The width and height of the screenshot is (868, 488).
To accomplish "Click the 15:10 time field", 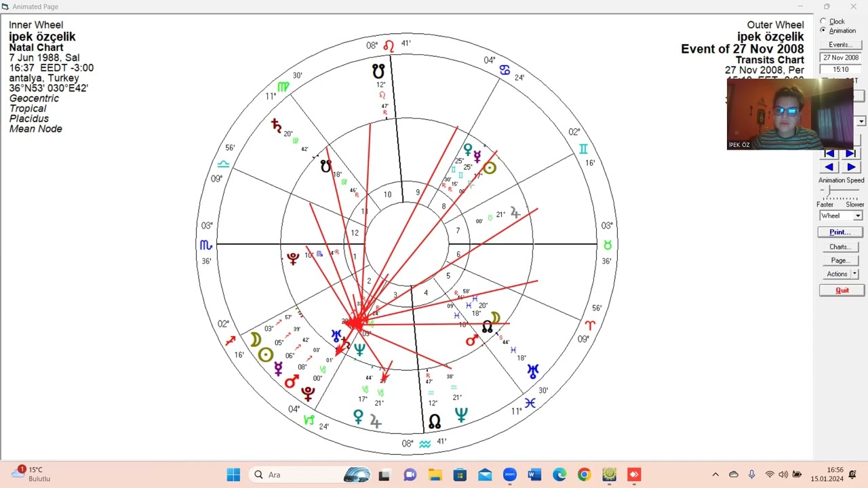I will coord(841,69).
